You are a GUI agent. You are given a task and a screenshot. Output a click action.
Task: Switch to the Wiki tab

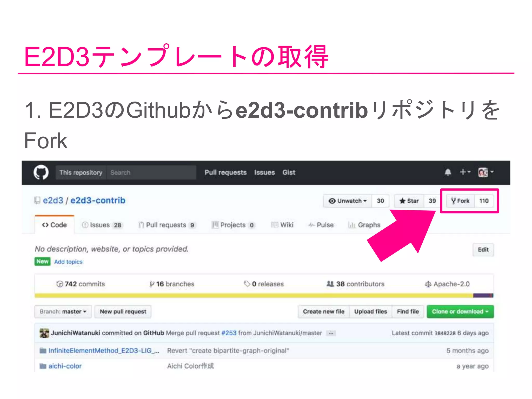pyautogui.click(x=282, y=225)
